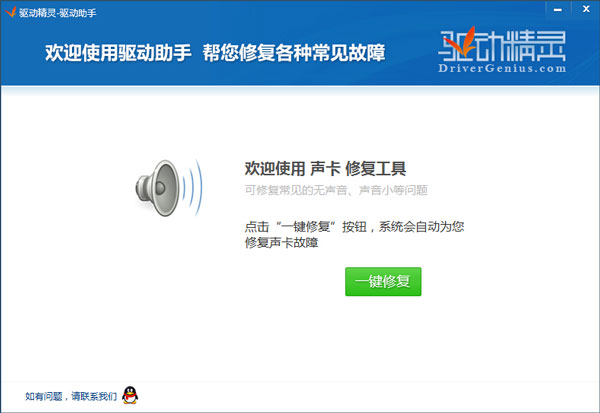
Task: Click the green 一键修复 button
Action: 383,282
